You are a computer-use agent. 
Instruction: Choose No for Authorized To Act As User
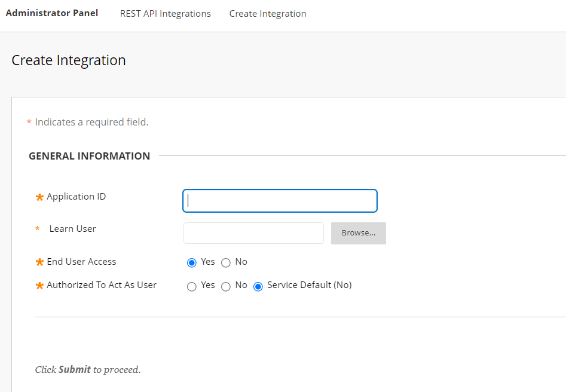point(226,287)
